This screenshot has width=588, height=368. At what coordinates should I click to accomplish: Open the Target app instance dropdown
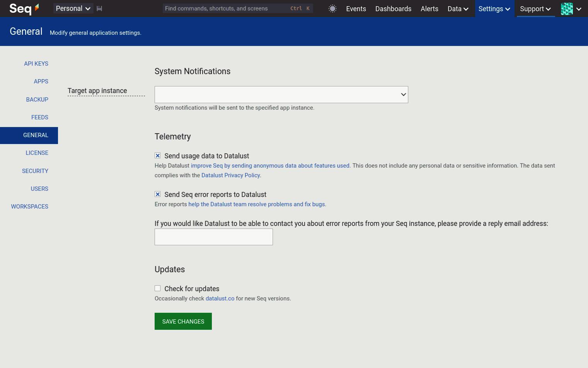(x=281, y=95)
